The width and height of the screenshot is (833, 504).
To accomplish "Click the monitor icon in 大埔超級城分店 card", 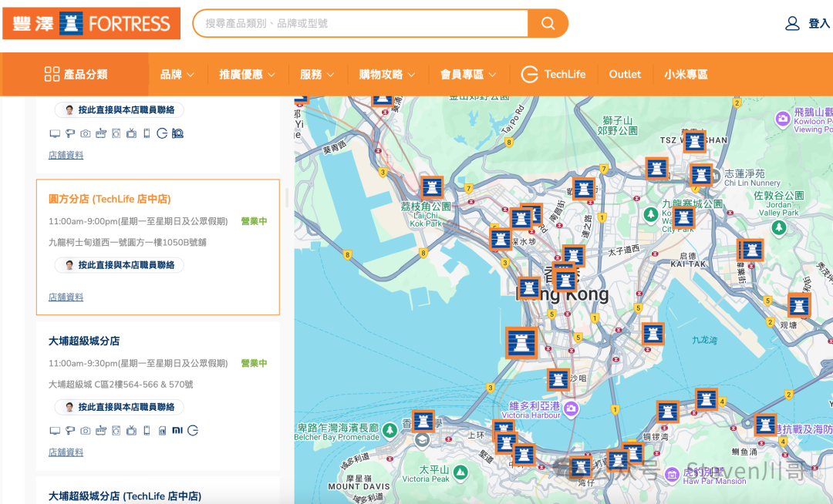I will [55, 431].
